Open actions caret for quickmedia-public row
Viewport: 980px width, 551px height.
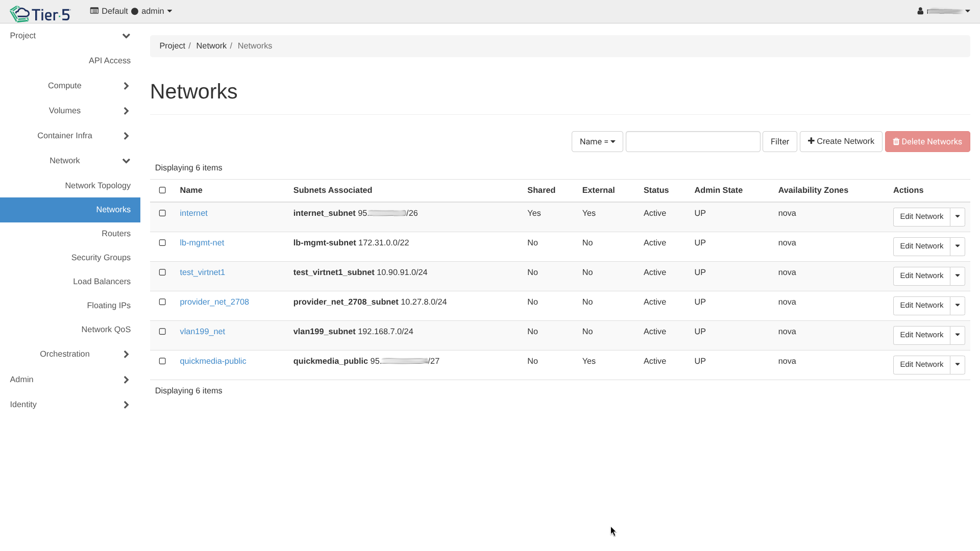pos(957,365)
